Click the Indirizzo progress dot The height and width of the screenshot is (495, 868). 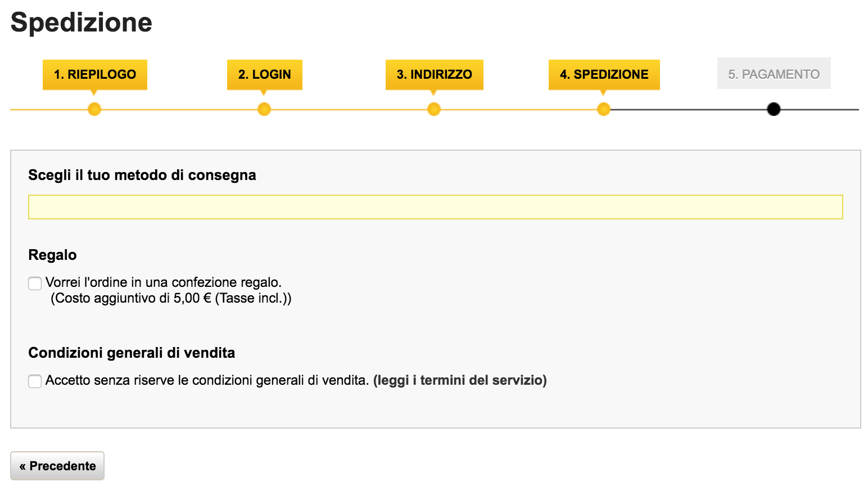434,109
